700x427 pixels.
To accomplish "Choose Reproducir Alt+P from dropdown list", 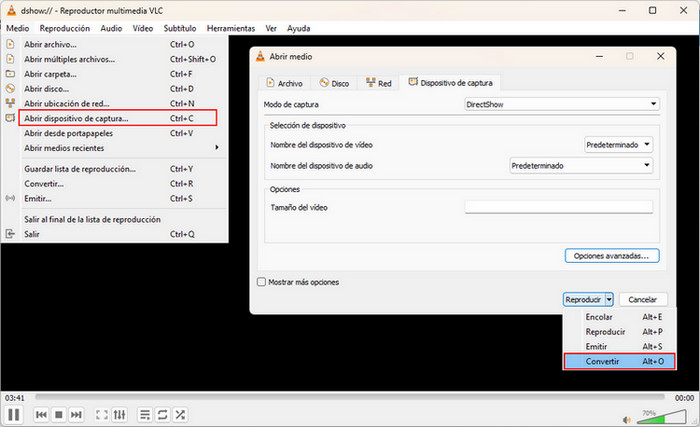I will [x=620, y=331].
